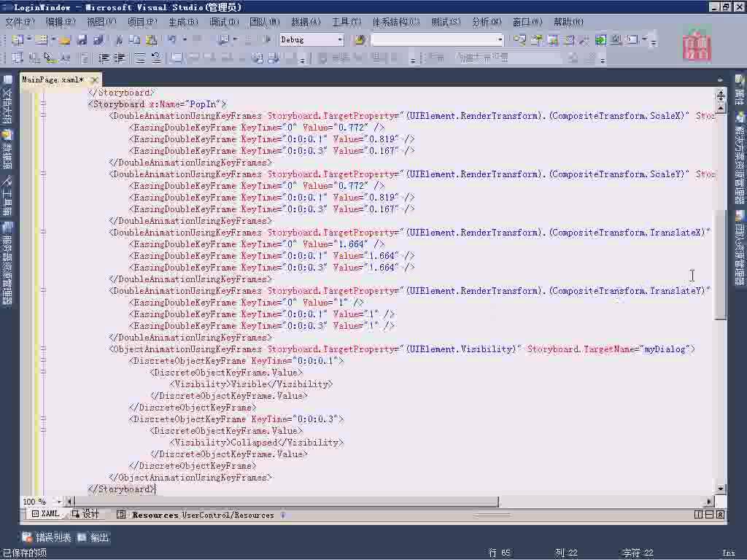Open the 编辑 (Edit) menu

tap(61, 22)
